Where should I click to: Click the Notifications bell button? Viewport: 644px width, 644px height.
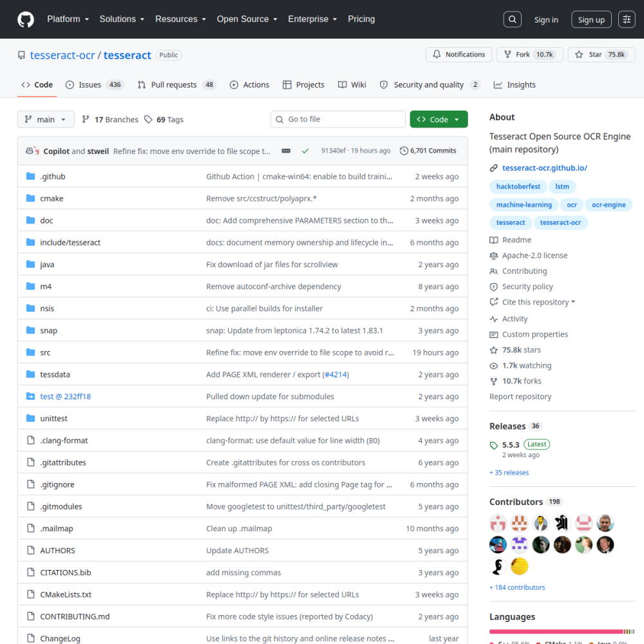459,55
